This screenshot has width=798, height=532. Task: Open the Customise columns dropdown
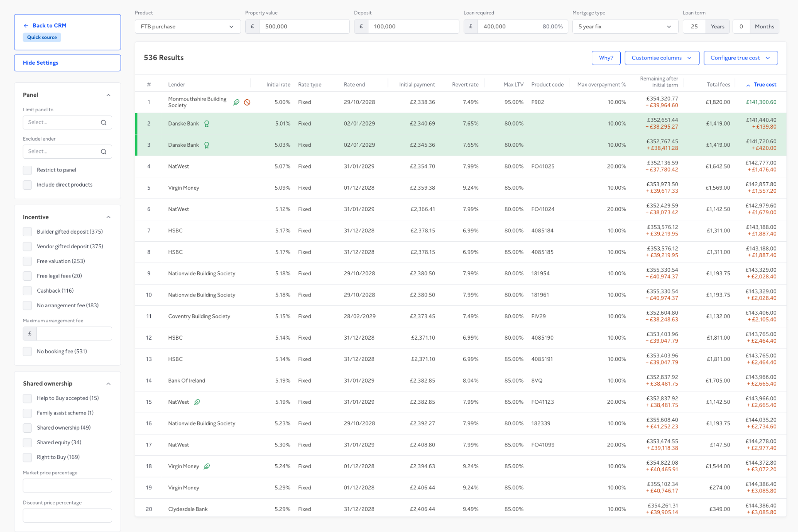click(x=662, y=58)
